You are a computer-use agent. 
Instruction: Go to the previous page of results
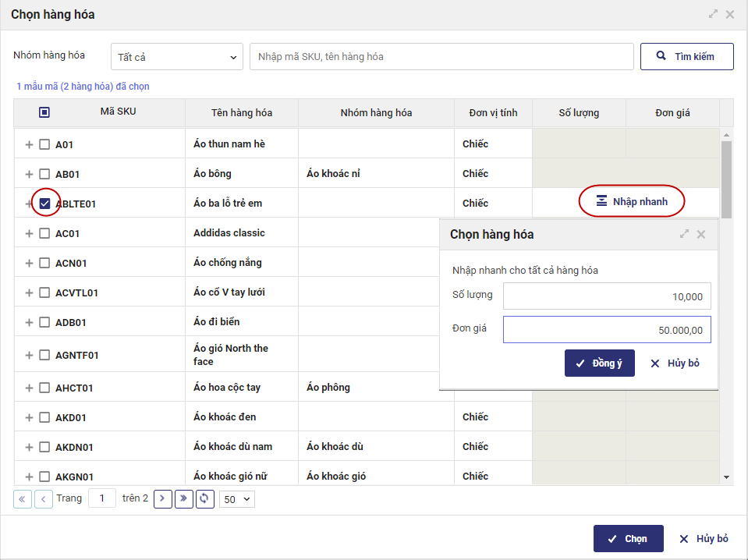(x=44, y=498)
